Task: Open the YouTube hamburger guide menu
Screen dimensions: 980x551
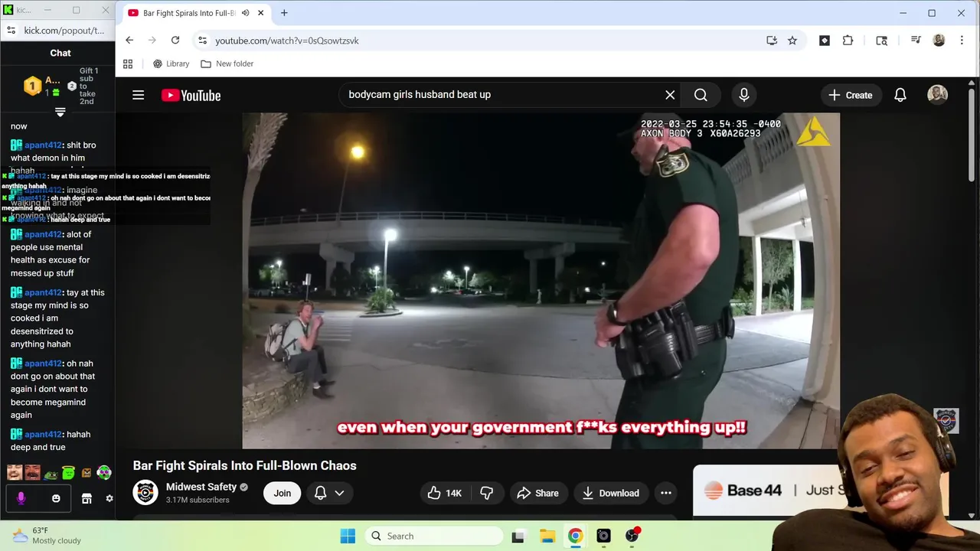Action: tap(138, 95)
